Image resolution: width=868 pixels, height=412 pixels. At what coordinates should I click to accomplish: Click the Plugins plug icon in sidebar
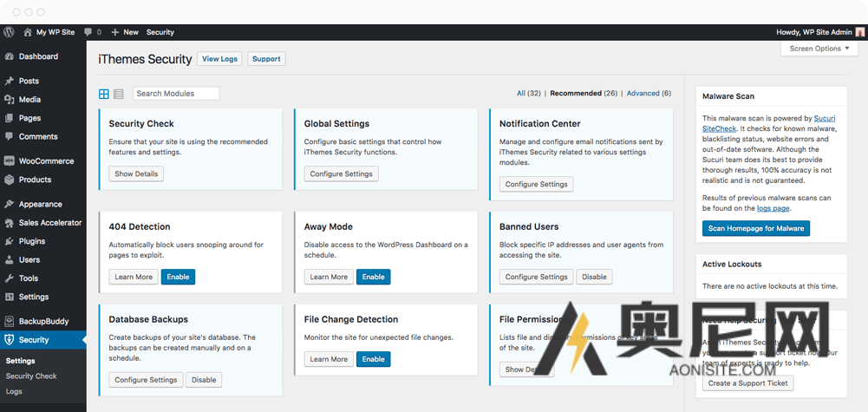coord(9,241)
